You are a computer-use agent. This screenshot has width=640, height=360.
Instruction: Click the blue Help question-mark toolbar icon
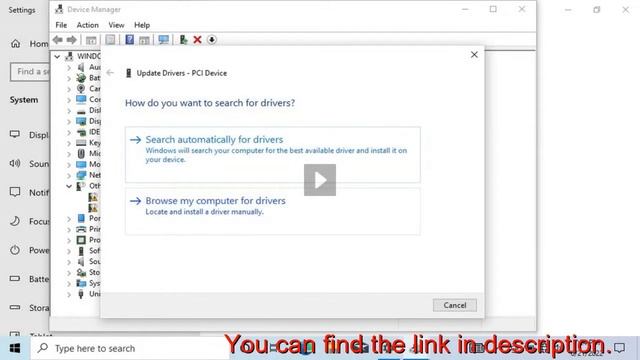click(x=129, y=40)
